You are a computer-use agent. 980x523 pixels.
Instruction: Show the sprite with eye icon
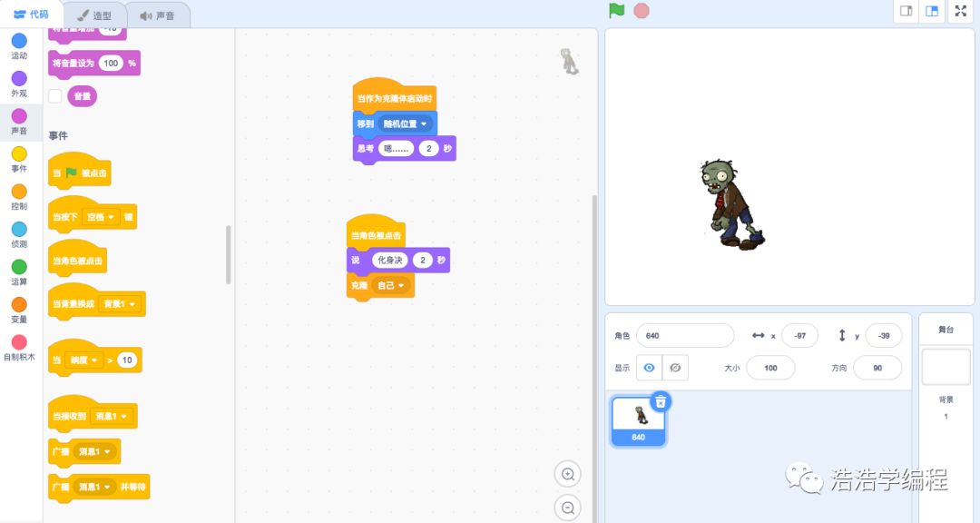click(x=650, y=368)
